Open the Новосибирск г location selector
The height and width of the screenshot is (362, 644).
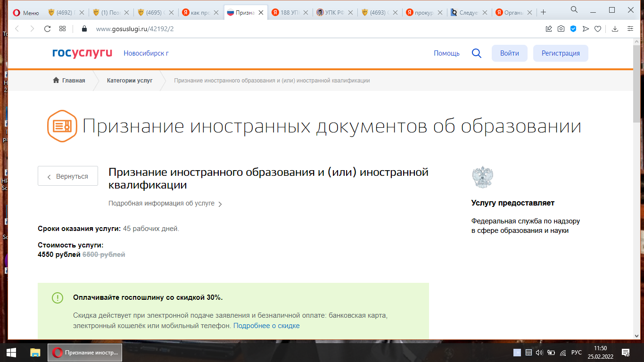click(x=146, y=53)
